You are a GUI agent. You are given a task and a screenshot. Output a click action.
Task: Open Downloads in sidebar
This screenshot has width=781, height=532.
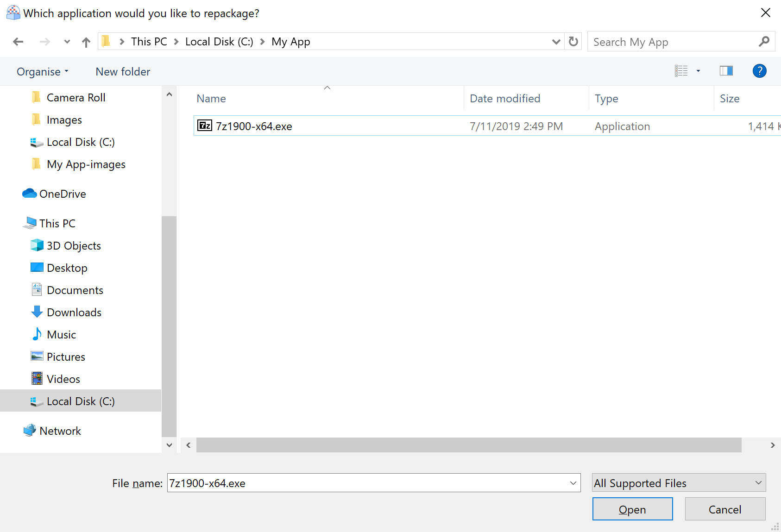coord(74,313)
